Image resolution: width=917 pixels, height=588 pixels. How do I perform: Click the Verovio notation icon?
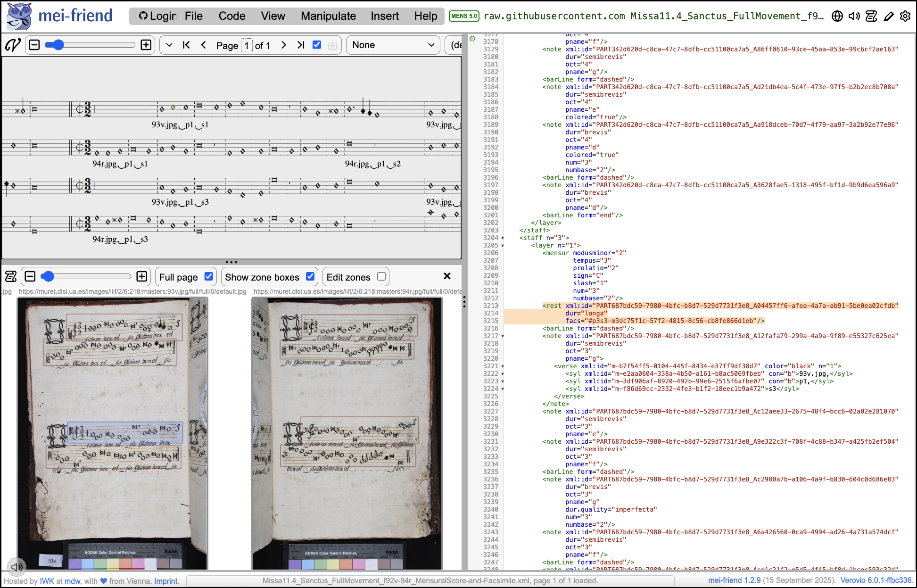(x=13, y=45)
